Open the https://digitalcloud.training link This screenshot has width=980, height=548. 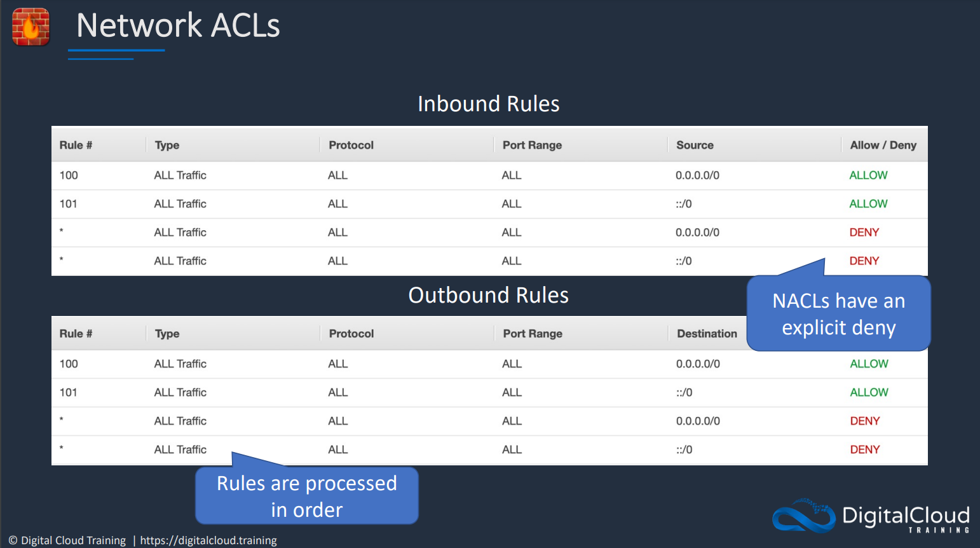208,540
